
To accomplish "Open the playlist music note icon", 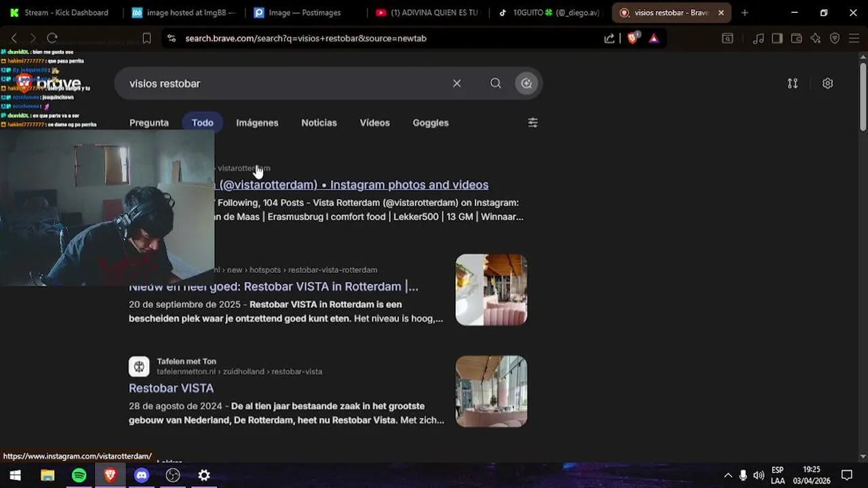I will tap(759, 39).
